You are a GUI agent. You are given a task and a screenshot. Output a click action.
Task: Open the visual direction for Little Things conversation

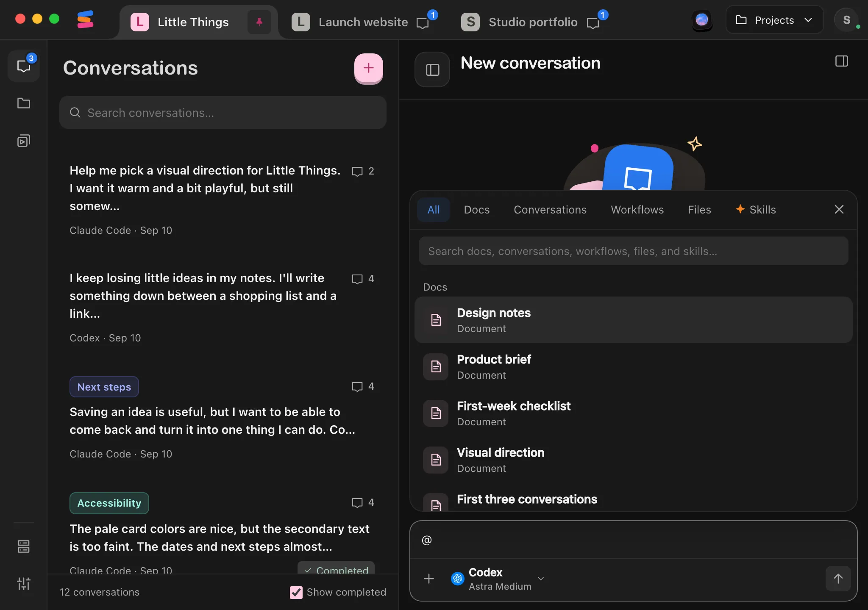point(223,200)
